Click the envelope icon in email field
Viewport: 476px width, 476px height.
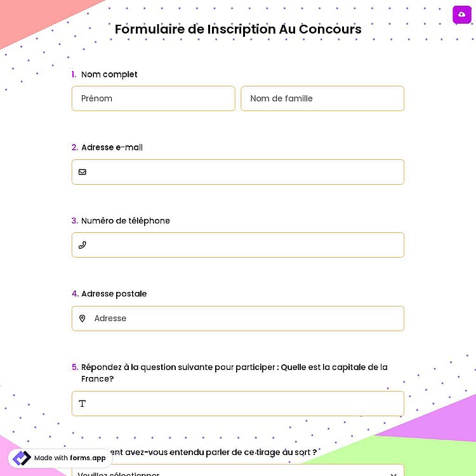click(83, 172)
